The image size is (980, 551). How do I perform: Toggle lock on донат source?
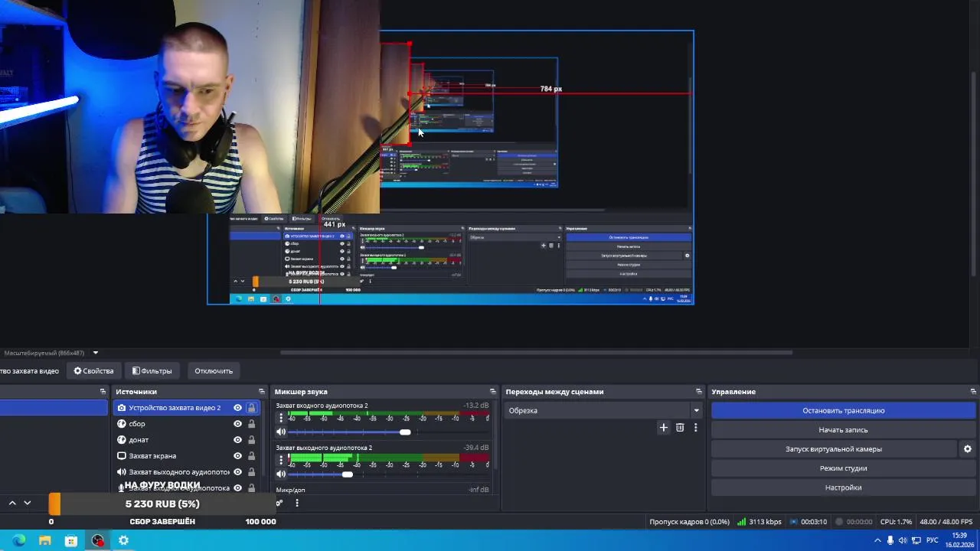click(x=251, y=440)
